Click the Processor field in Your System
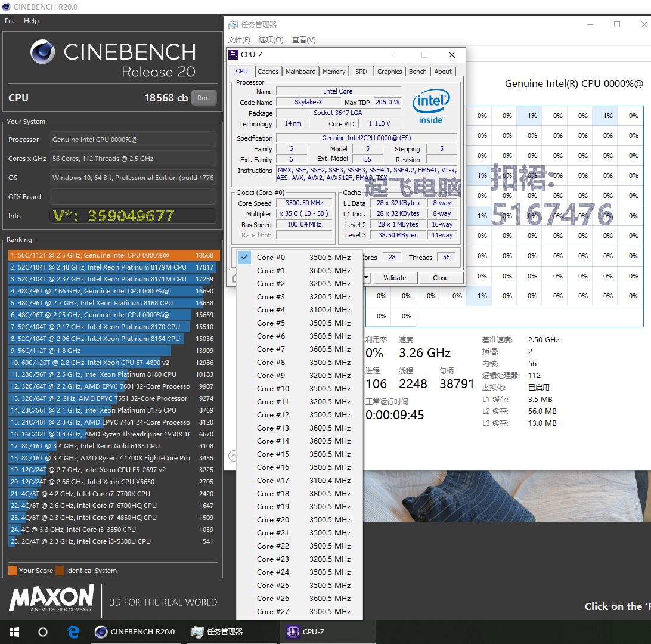 (x=132, y=140)
